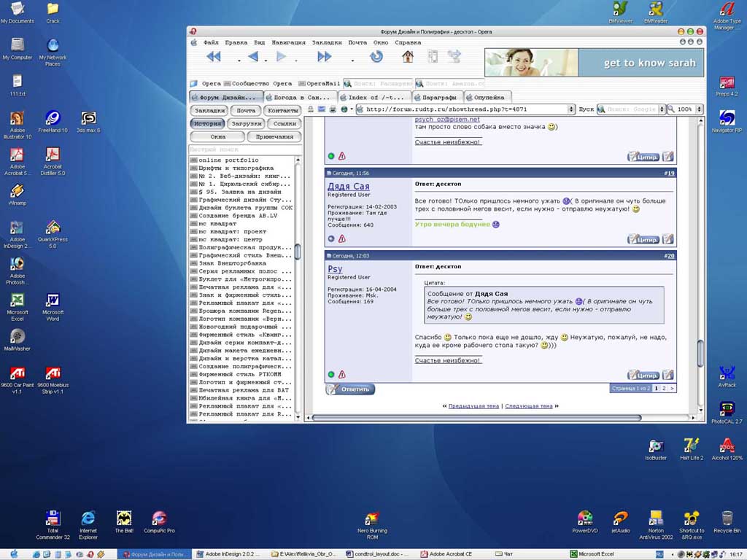Follow Следующая тема link
This screenshot has width=747, height=560.
[x=529, y=406]
